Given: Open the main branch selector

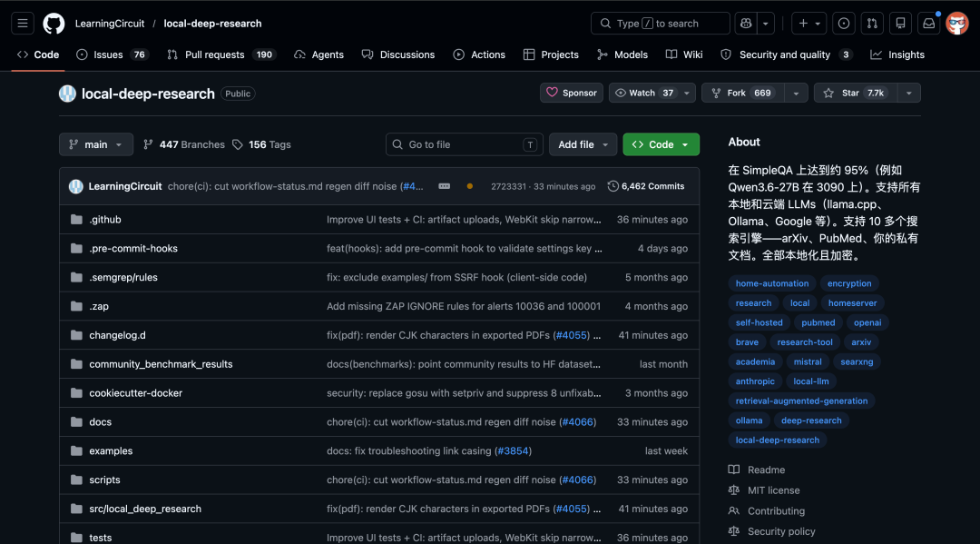Looking at the screenshot, I should pyautogui.click(x=95, y=144).
